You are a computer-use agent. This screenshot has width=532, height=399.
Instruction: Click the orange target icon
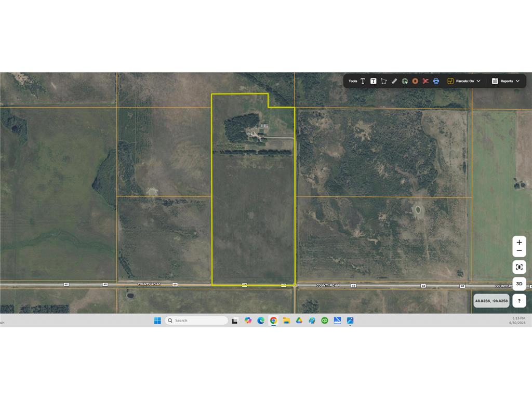pyautogui.click(x=415, y=81)
